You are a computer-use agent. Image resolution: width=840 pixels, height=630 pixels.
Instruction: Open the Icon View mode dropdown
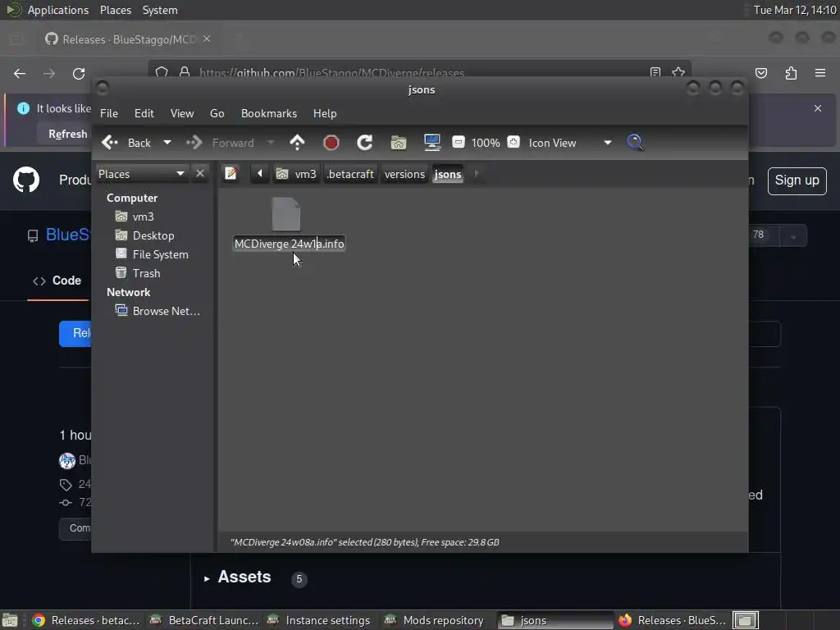(x=570, y=143)
